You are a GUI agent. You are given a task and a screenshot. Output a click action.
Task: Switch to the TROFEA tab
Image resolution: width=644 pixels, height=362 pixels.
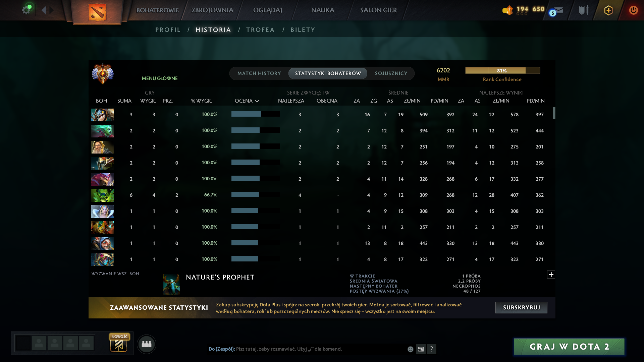pyautogui.click(x=261, y=30)
